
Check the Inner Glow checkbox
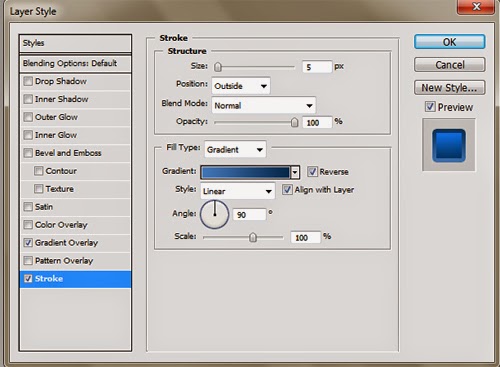pos(28,135)
